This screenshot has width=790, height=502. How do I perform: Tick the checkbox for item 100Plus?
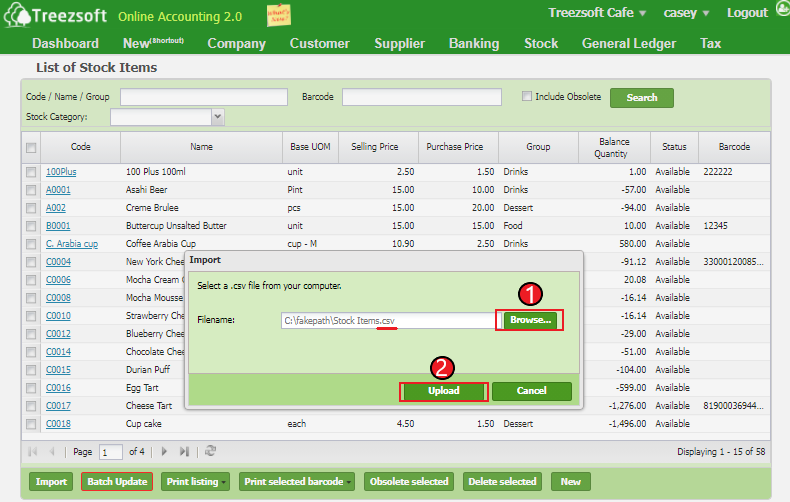point(31,172)
